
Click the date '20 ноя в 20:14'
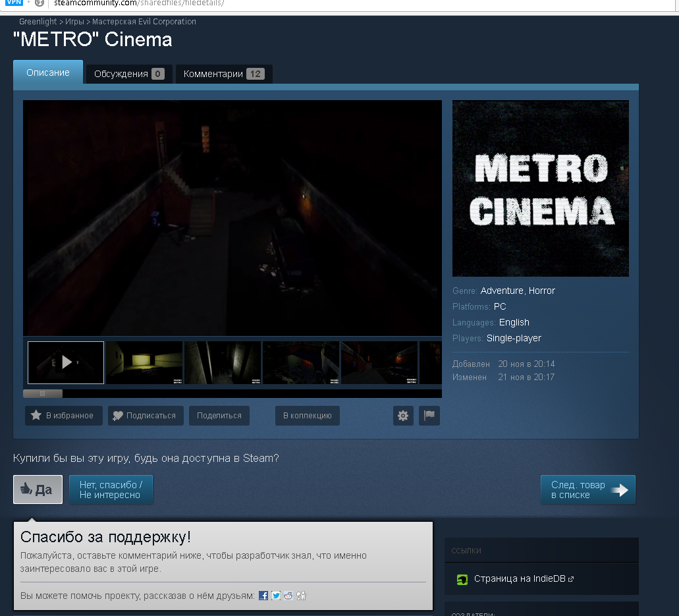click(526, 364)
